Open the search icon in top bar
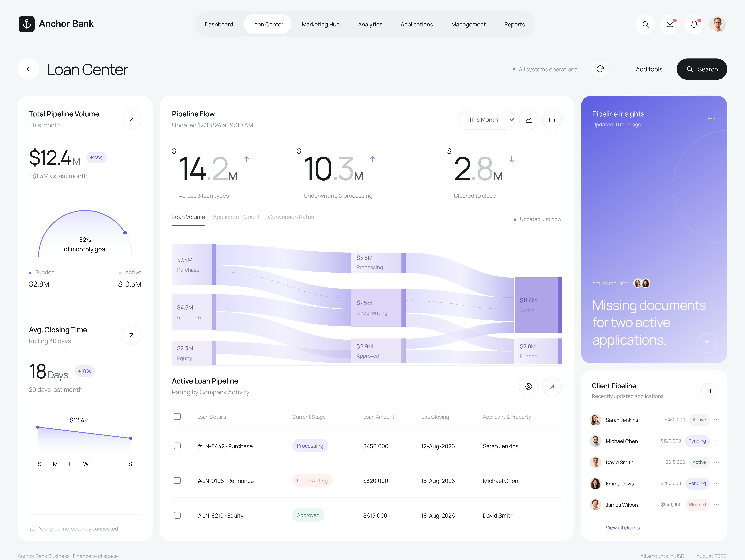 [x=646, y=24]
